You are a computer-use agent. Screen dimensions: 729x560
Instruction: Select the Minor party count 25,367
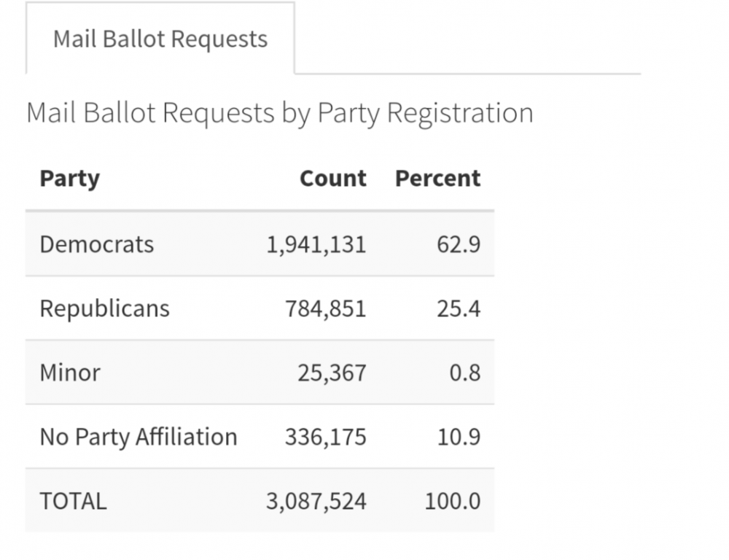coord(332,373)
